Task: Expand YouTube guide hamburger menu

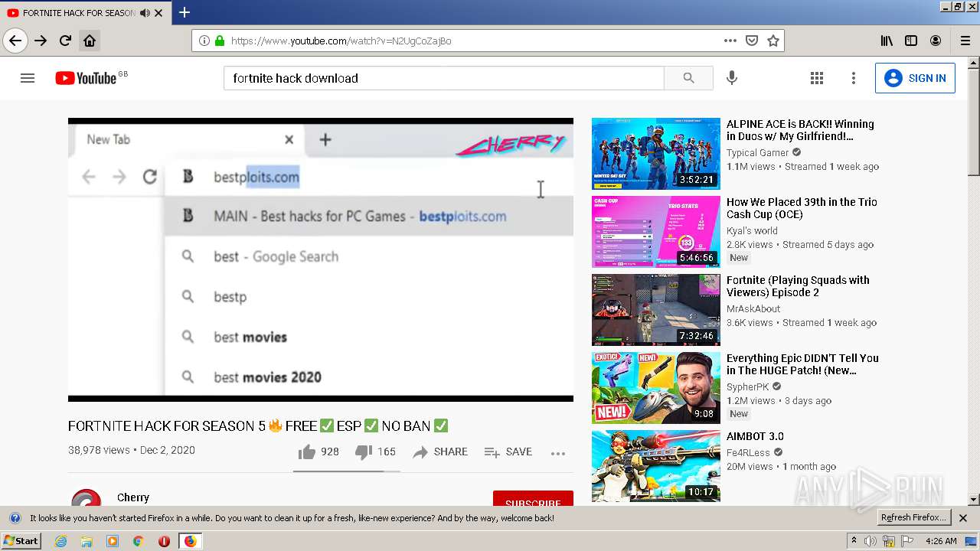Action: coord(28,78)
